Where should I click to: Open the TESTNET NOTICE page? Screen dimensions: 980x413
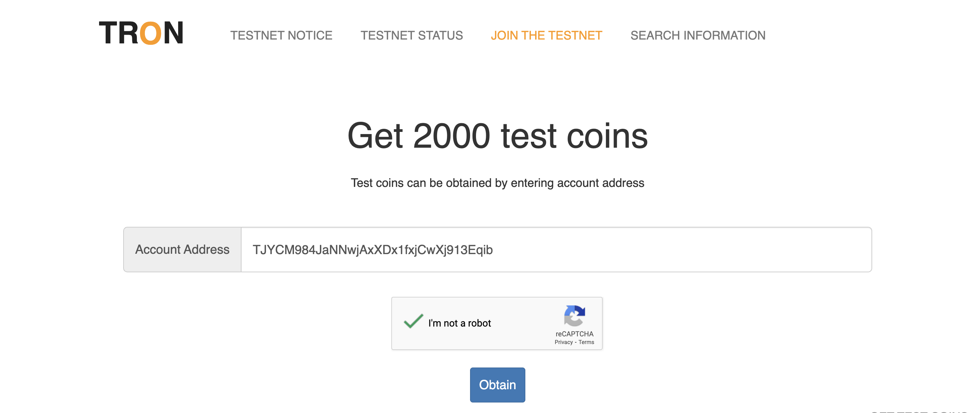(x=281, y=35)
